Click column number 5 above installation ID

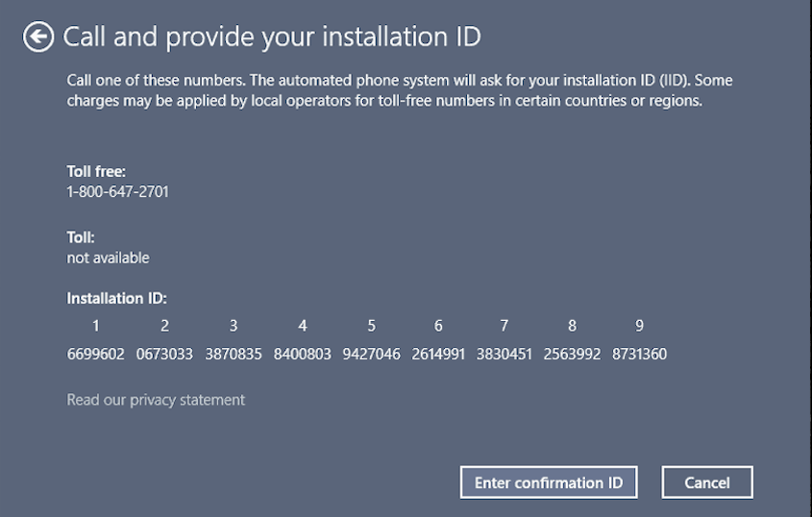tap(371, 326)
